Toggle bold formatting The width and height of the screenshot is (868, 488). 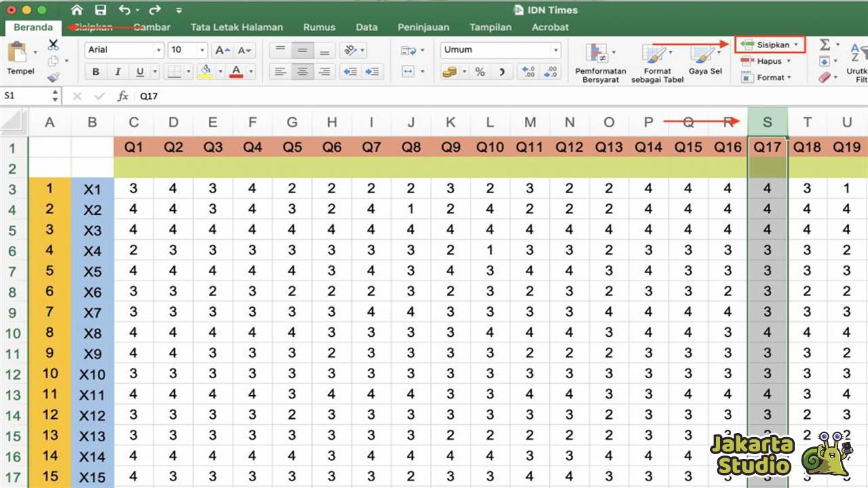[95, 71]
